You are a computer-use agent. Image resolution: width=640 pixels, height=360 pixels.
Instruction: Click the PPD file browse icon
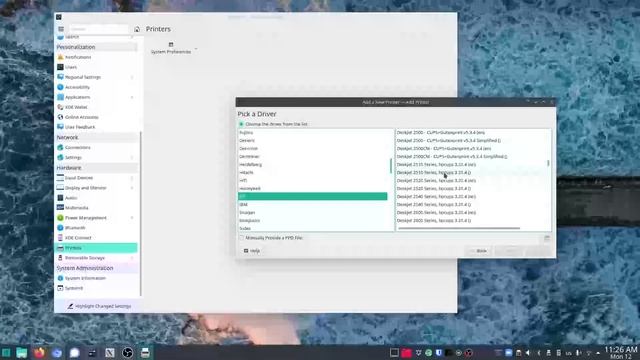pos(547,238)
